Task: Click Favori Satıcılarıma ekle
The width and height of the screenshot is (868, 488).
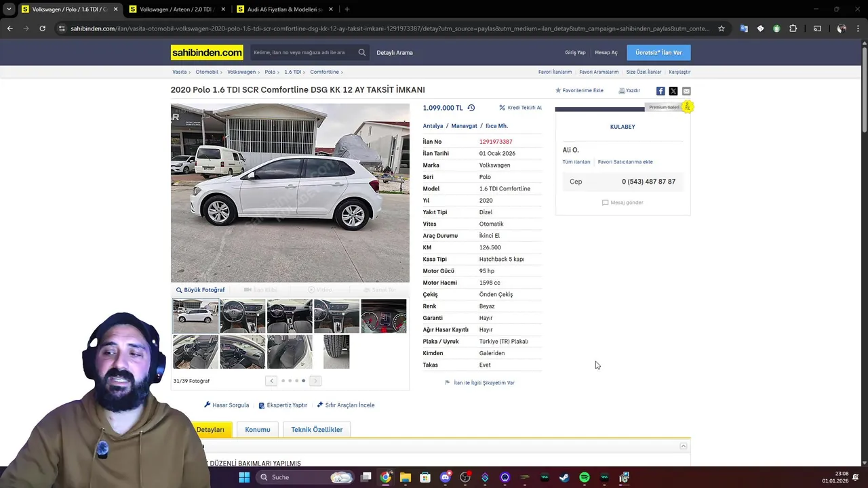Action: click(x=625, y=162)
